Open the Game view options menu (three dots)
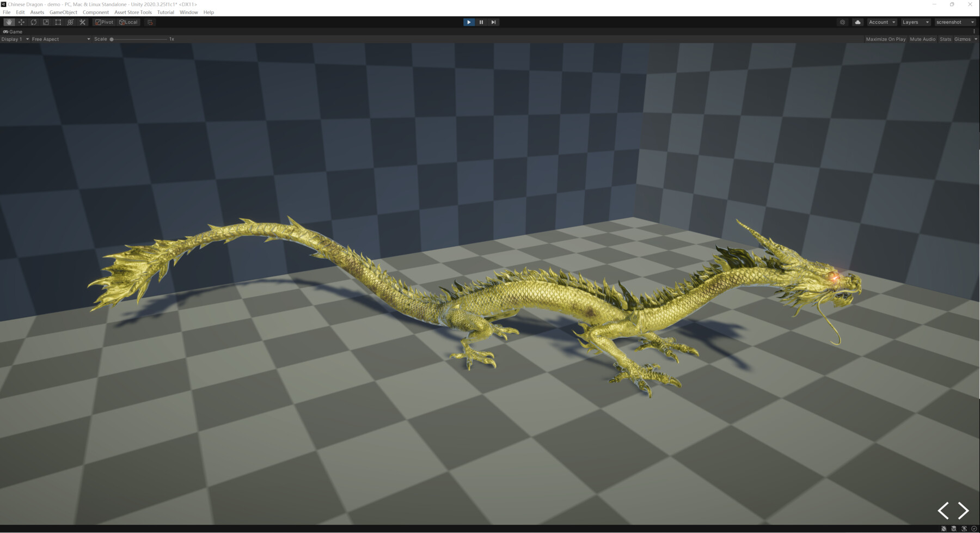Image resolution: width=980 pixels, height=533 pixels. (974, 32)
